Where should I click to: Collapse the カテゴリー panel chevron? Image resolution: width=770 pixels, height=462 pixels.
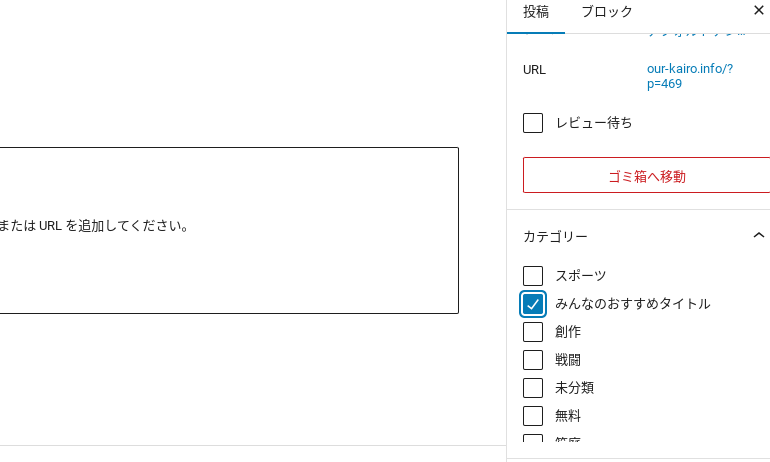click(758, 236)
